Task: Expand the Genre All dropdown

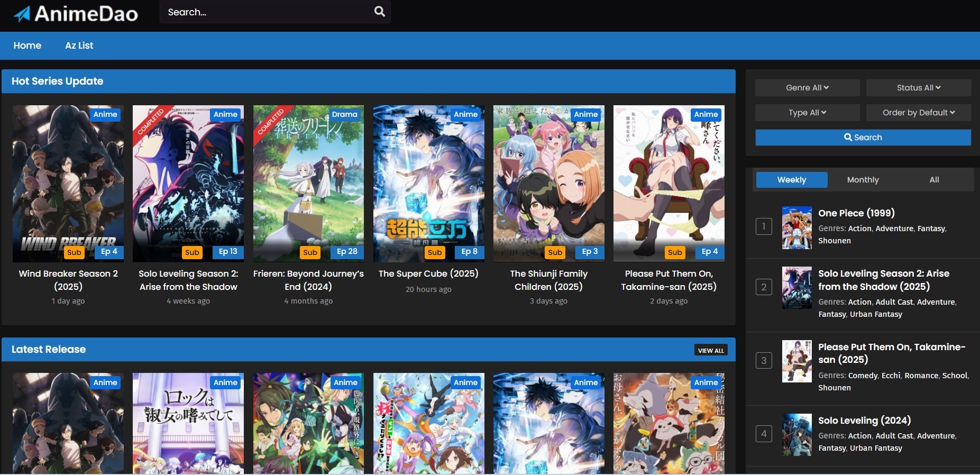Action: 807,88
